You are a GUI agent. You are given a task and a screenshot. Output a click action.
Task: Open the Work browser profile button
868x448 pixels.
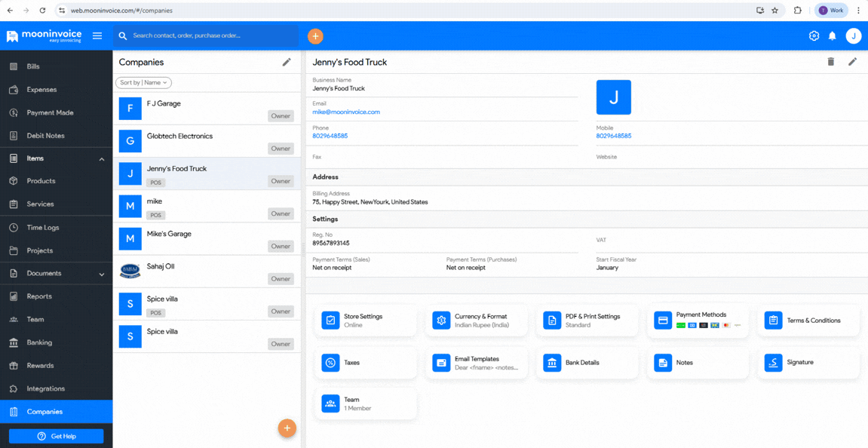coord(831,10)
